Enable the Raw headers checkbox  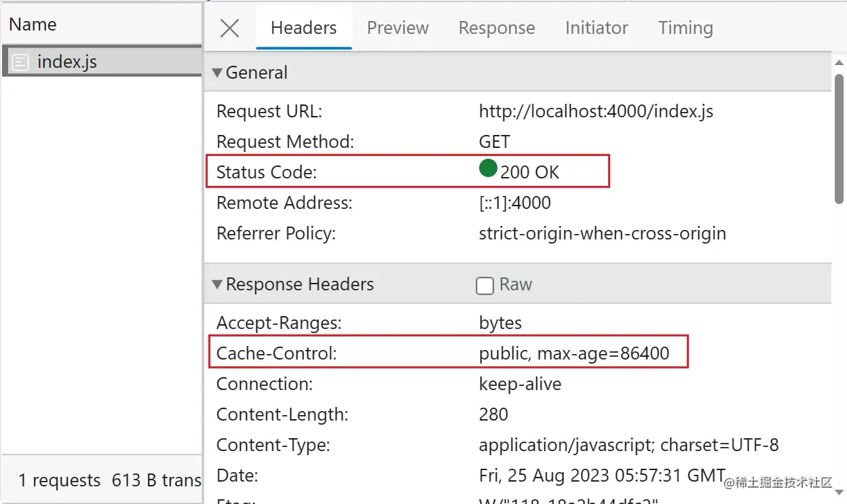click(x=485, y=286)
